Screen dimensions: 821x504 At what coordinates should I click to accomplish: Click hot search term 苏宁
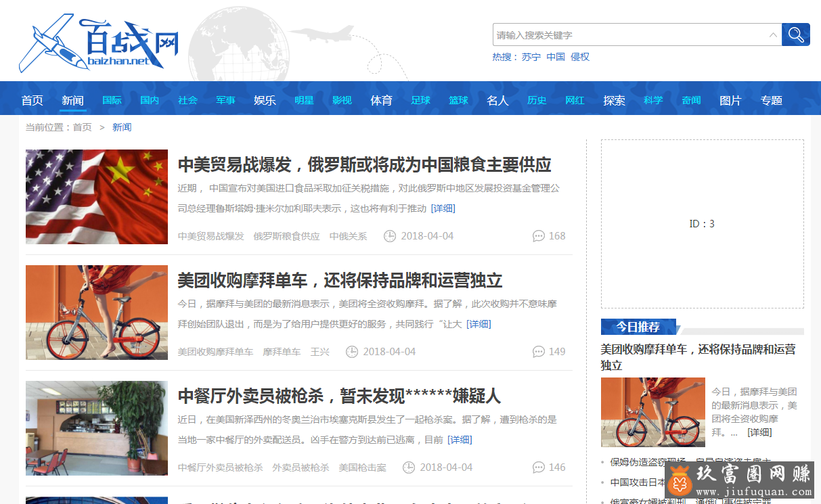click(x=531, y=57)
